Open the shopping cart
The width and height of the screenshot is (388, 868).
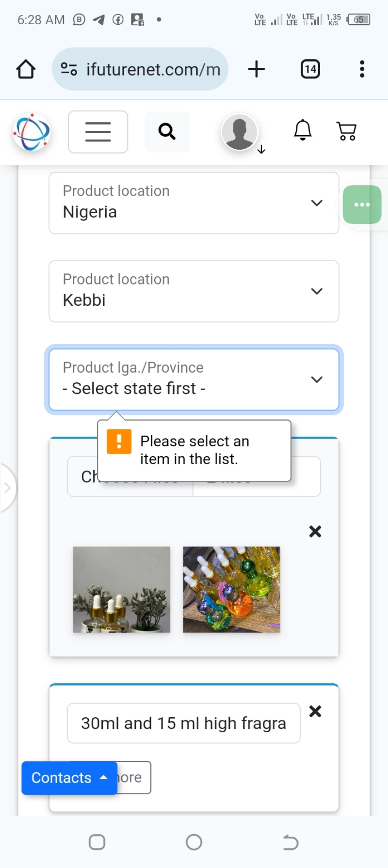tap(347, 131)
